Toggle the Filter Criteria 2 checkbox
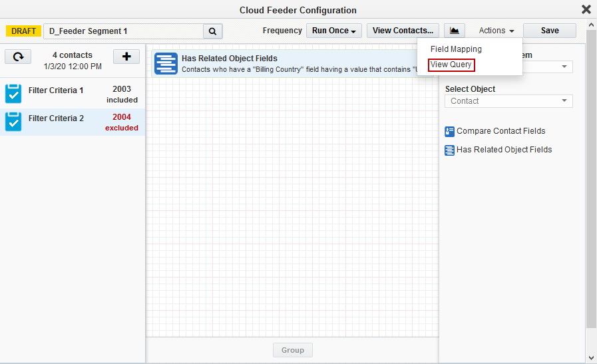 click(x=13, y=122)
